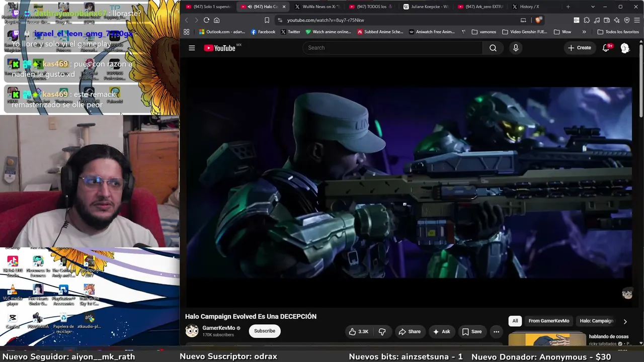
Task: Open the browser apps grid icon
Action: 186,32
